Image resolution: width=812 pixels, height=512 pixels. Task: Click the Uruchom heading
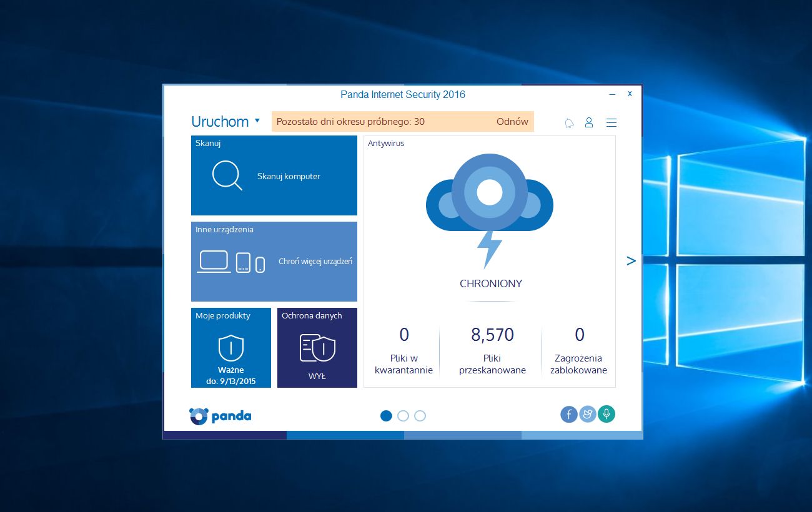click(220, 121)
